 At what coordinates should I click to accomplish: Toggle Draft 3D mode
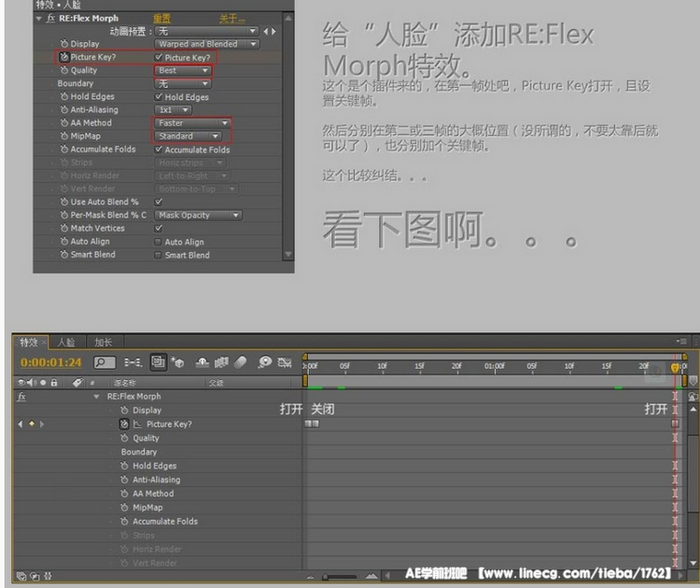pos(177,362)
